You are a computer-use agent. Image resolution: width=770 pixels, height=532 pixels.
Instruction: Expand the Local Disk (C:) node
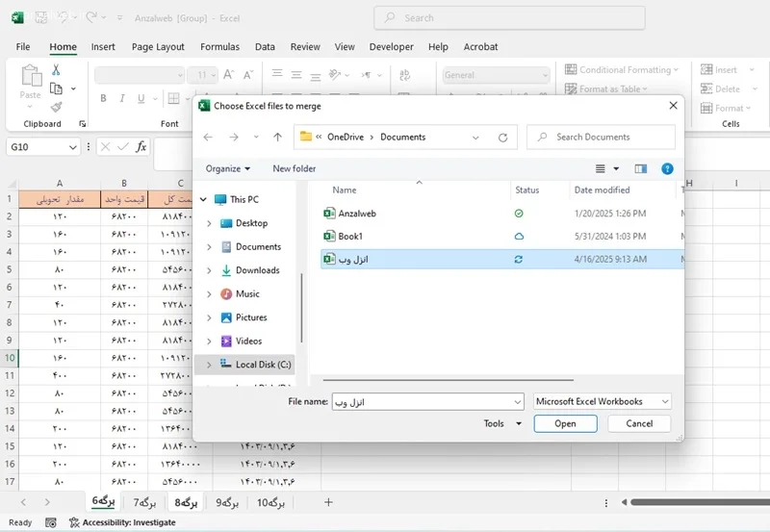pyautogui.click(x=209, y=365)
